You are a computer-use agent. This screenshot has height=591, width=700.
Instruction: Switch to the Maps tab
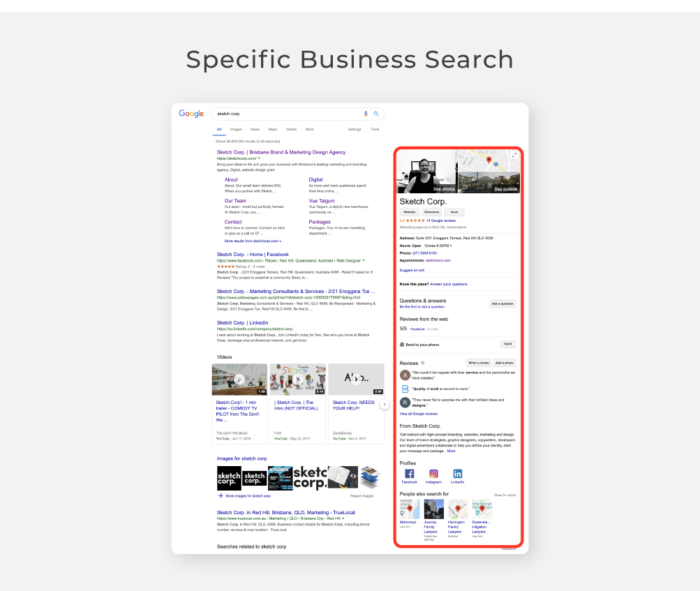tap(273, 130)
